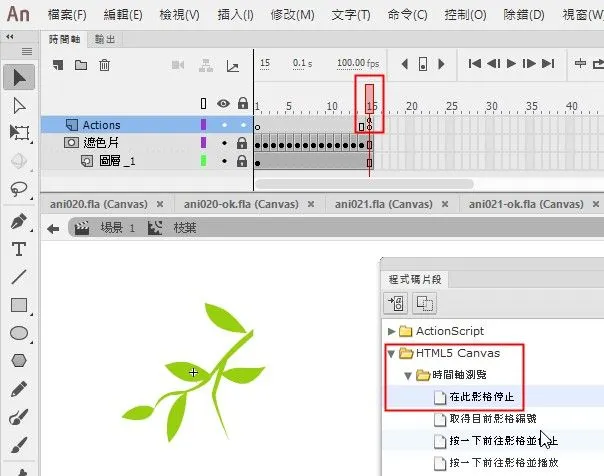
Task: Click the 100.00 fps frame rate value
Action: pyautogui.click(x=358, y=63)
